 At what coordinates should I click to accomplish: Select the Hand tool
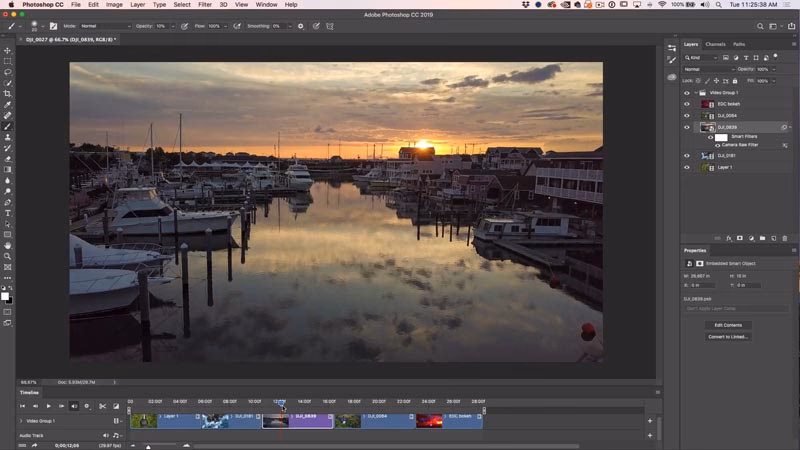coord(8,245)
